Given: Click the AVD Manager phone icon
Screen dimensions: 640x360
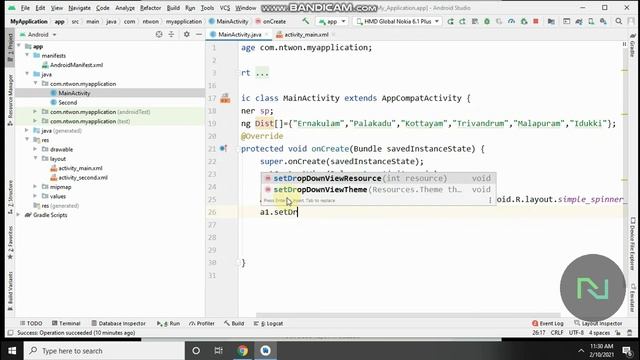Looking at the screenshot, I should [x=591, y=21].
